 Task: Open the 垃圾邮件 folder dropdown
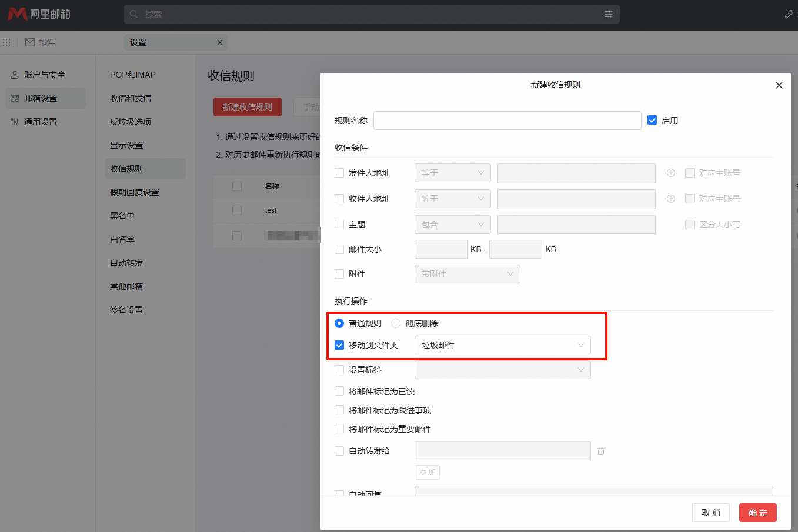502,345
